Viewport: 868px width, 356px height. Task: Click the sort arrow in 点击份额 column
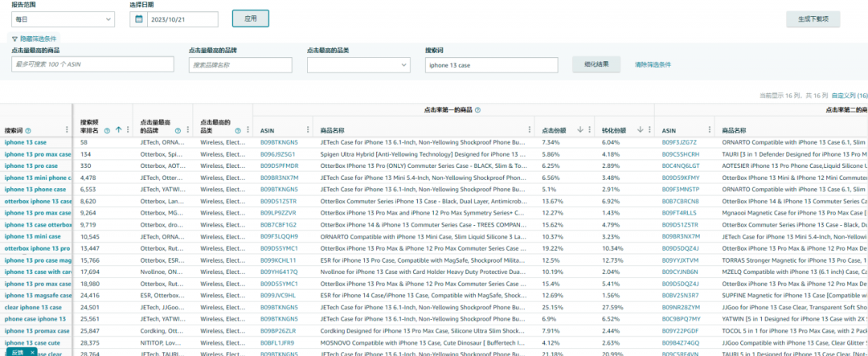[579, 129]
